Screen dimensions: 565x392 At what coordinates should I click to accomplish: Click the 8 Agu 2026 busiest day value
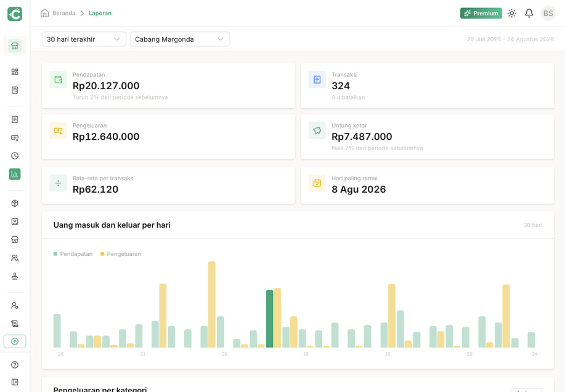click(x=359, y=190)
